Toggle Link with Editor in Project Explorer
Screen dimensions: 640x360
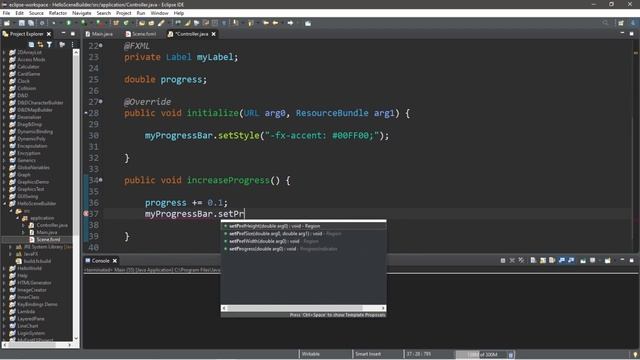[x=40, y=44]
